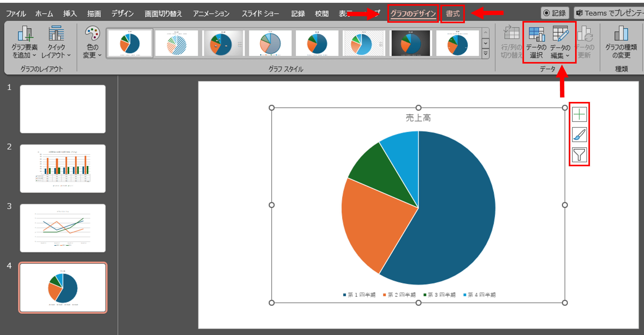Click the 第 4 四半期 legend entry
This screenshot has height=335, width=644.
click(479, 295)
